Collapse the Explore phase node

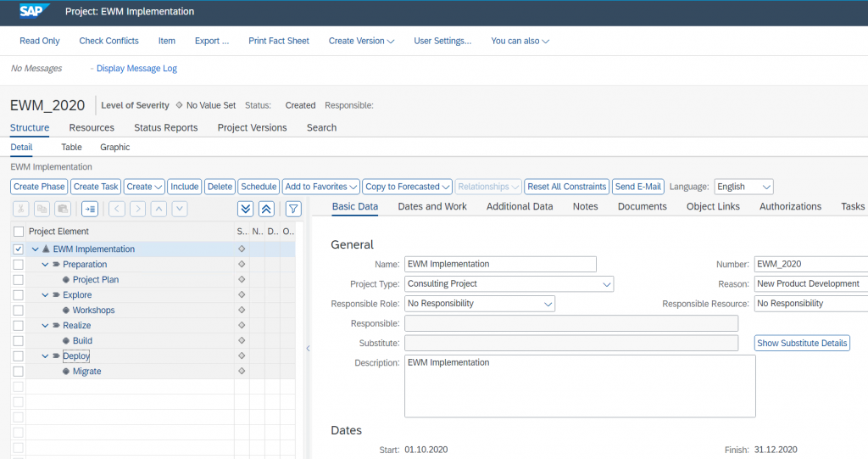pos(46,295)
